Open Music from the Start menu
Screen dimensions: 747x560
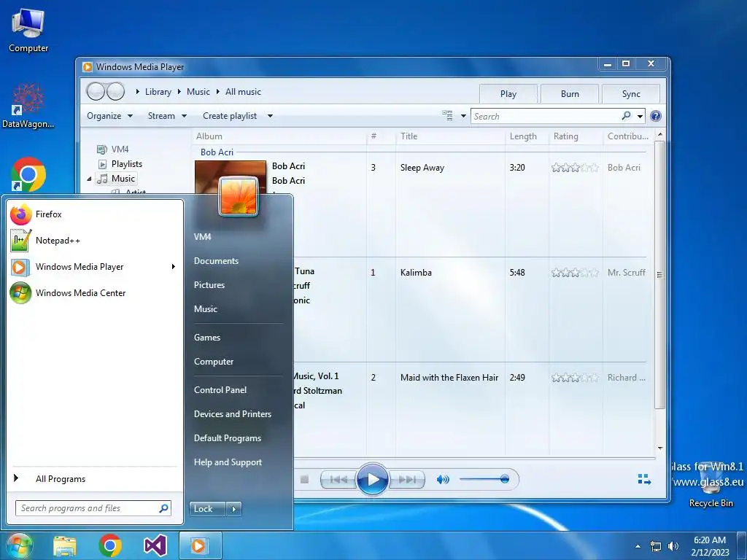(x=205, y=309)
